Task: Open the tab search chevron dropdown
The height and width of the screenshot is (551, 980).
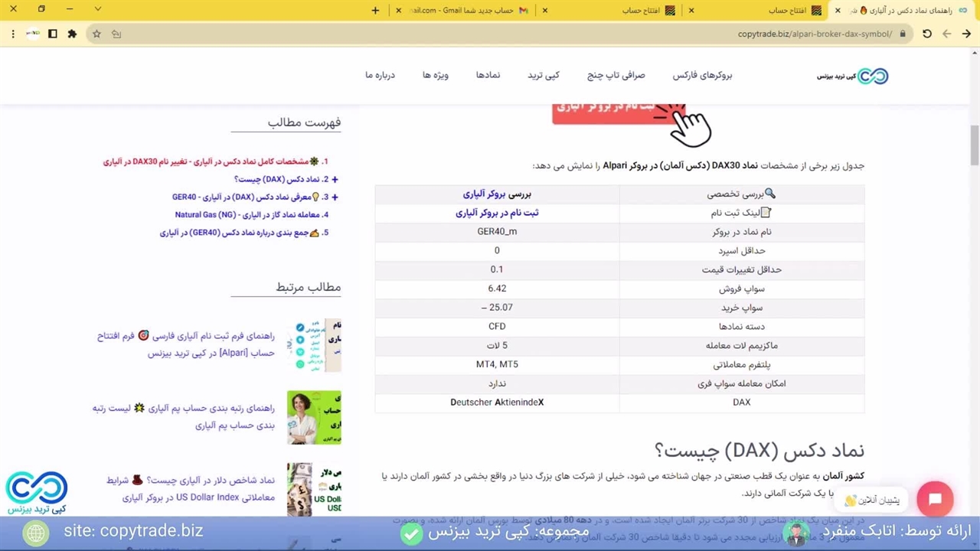Action: (97, 9)
